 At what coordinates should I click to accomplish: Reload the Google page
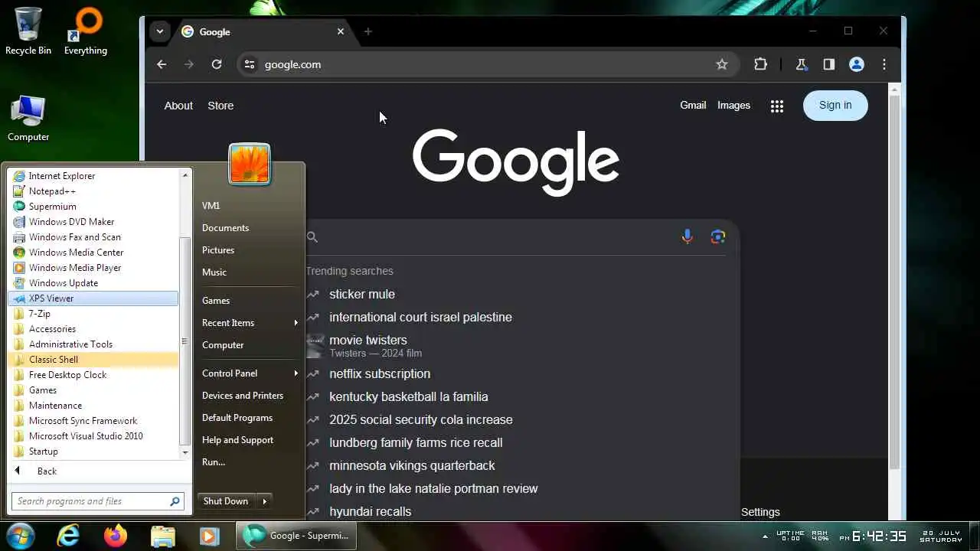point(217,64)
